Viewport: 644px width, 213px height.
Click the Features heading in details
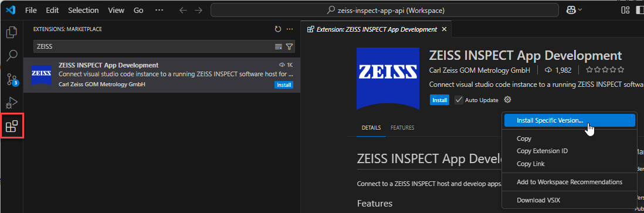pyautogui.click(x=375, y=203)
